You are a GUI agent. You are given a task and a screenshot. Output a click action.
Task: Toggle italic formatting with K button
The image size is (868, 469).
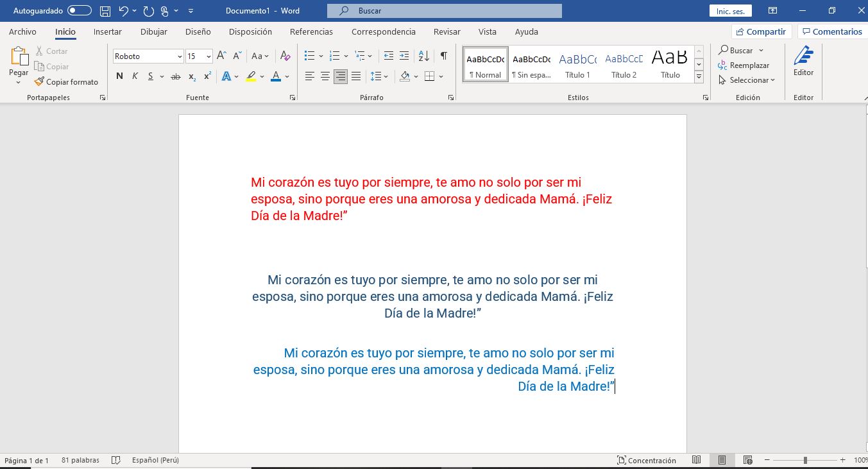tap(135, 76)
